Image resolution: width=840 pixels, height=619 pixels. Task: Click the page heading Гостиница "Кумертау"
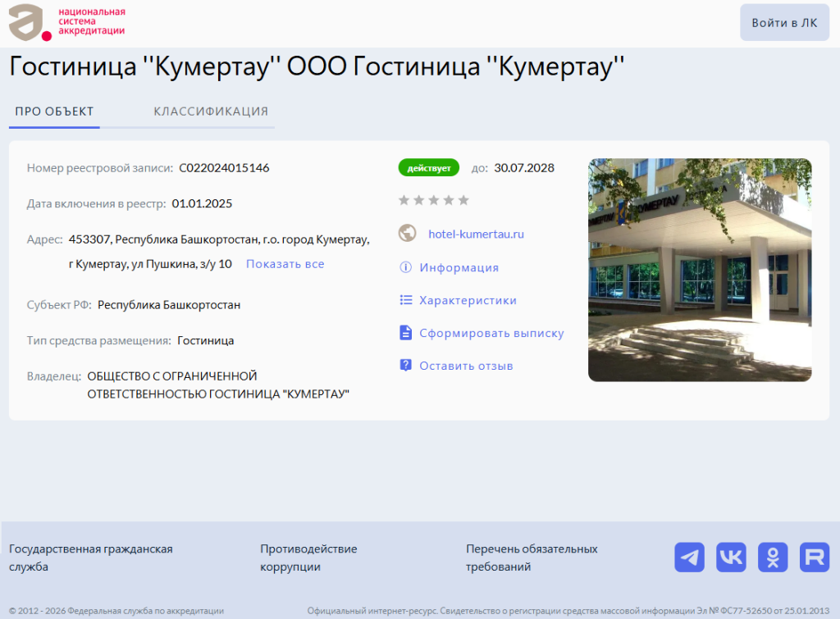click(x=317, y=67)
